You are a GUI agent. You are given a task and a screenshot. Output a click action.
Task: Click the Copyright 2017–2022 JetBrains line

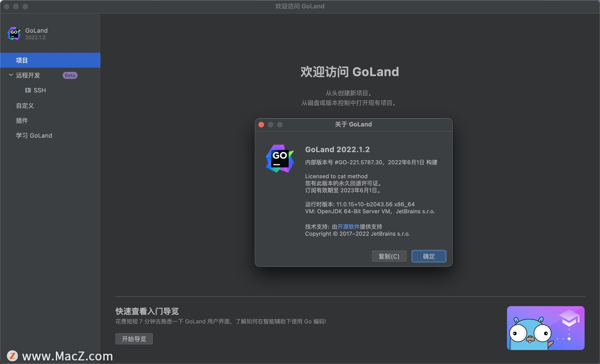(357, 234)
